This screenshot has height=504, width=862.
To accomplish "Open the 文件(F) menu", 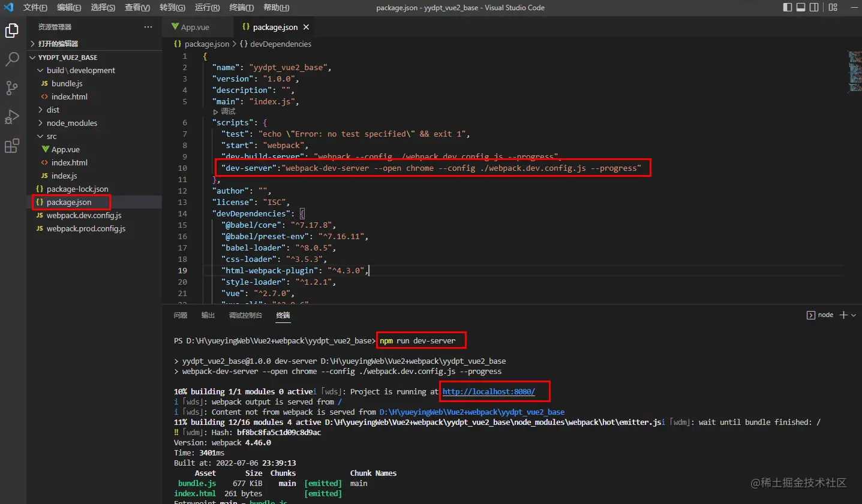I will pos(35,7).
